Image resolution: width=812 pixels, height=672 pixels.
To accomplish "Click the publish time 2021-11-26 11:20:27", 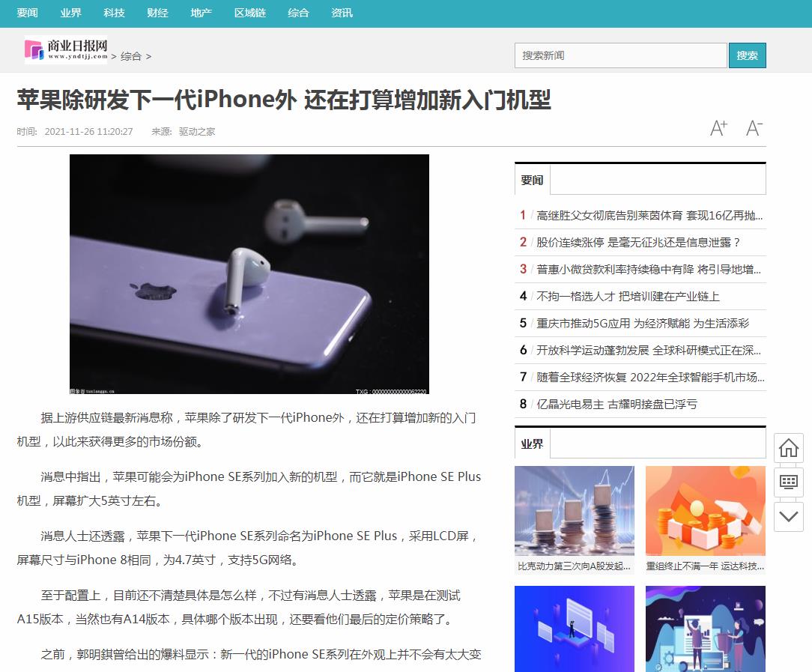I will coord(88,132).
